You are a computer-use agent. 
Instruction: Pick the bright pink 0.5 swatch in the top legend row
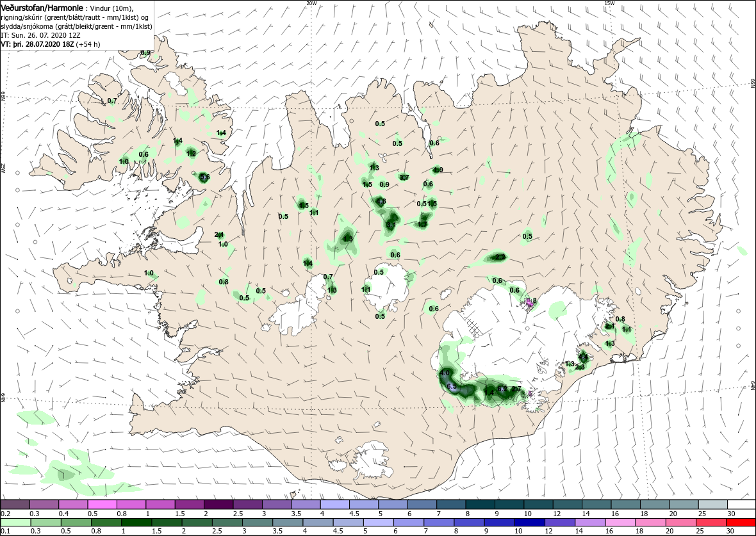coord(103,505)
